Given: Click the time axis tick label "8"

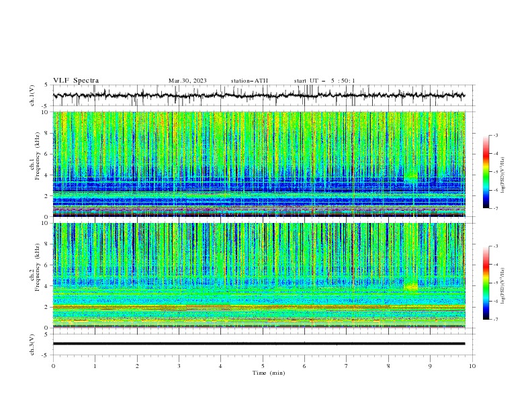Looking at the screenshot, I should point(388,366).
